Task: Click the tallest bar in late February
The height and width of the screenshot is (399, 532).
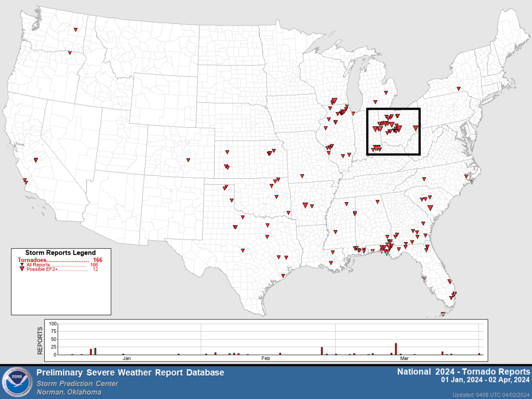Action: [322, 351]
